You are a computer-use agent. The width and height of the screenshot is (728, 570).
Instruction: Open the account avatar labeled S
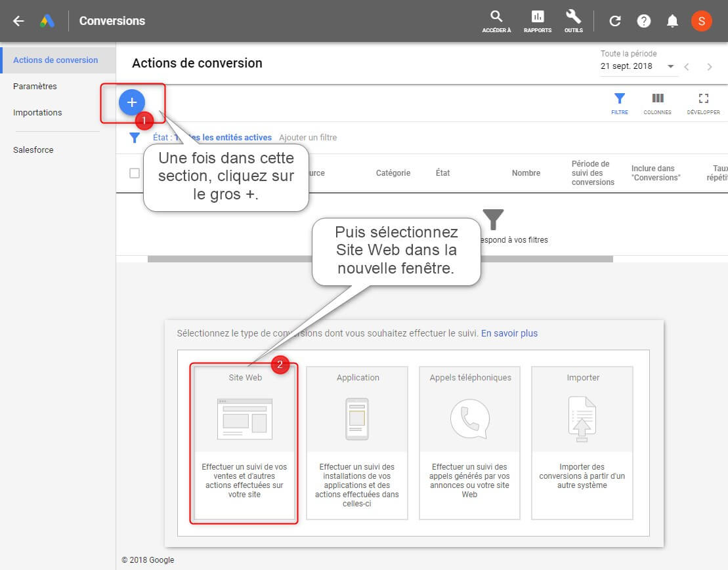tap(702, 21)
